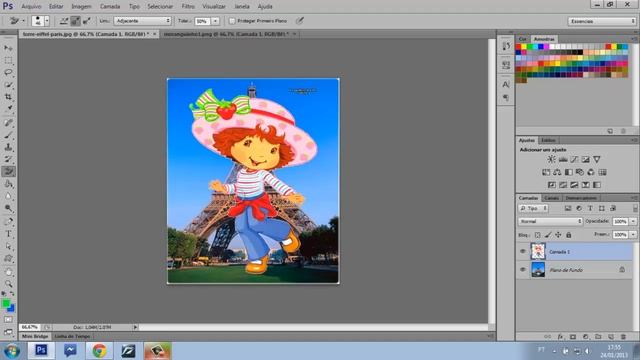Toggle lock image pixels brush icon

(x=548, y=235)
